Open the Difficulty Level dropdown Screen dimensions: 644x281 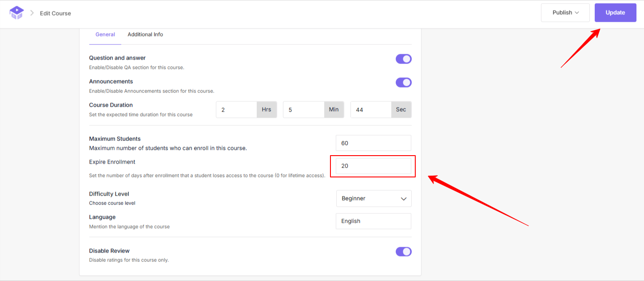pyautogui.click(x=374, y=199)
